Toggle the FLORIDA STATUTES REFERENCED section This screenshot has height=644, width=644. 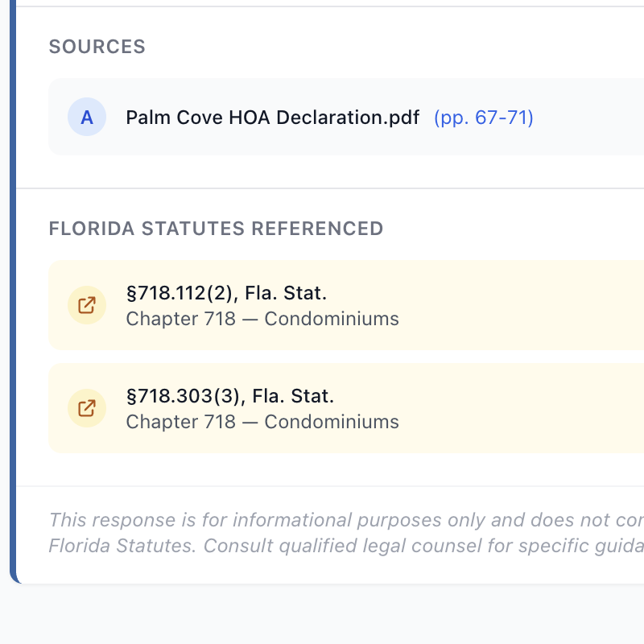[x=216, y=229]
